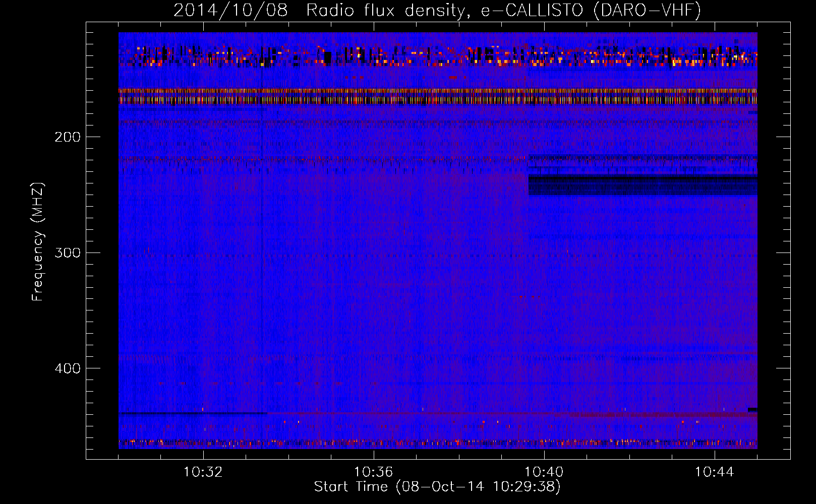Click the 10:44 time tick label

tap(715, 472)
